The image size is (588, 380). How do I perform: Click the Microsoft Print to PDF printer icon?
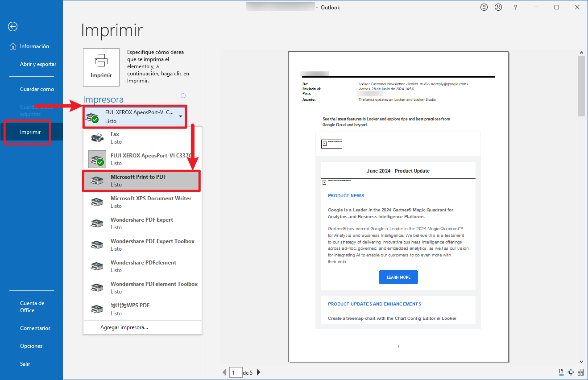pyautogui.click(x=97, y=181)
